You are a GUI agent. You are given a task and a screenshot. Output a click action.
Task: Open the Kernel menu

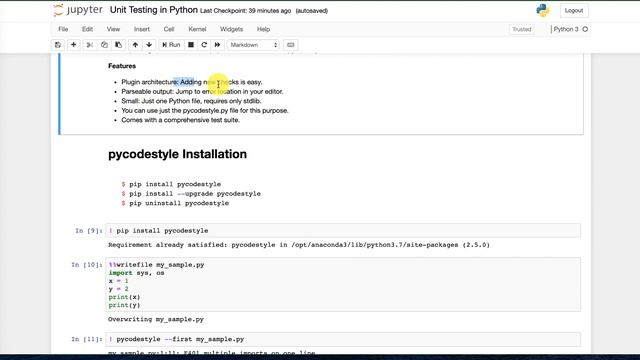coord(197,29)
